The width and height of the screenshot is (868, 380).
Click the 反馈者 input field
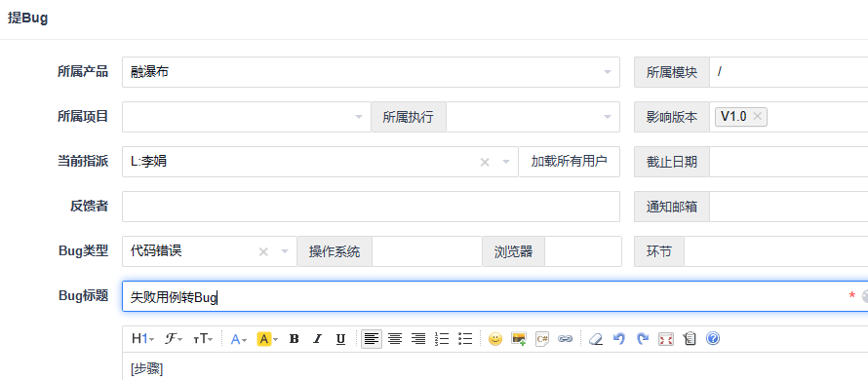371,207
